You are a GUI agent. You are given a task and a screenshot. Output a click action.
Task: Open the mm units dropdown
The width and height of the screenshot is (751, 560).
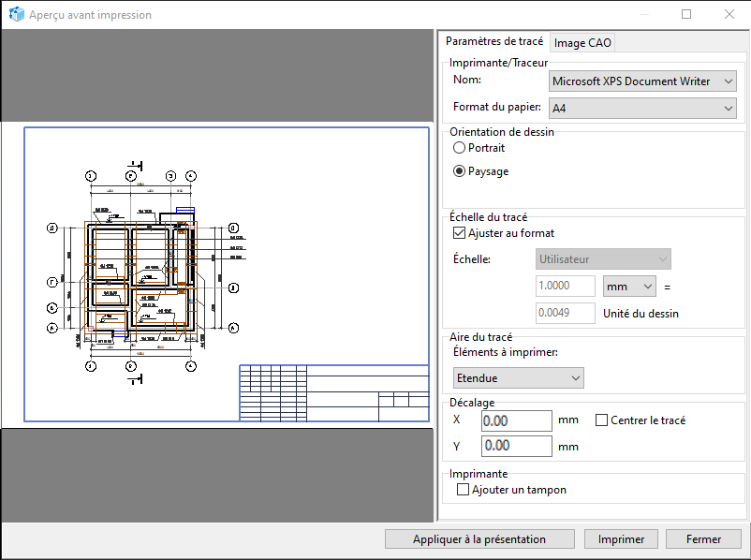629,286
